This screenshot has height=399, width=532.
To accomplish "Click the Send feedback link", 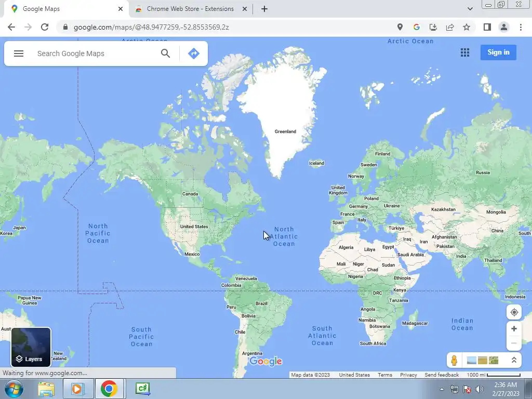I will pos(442,375).
